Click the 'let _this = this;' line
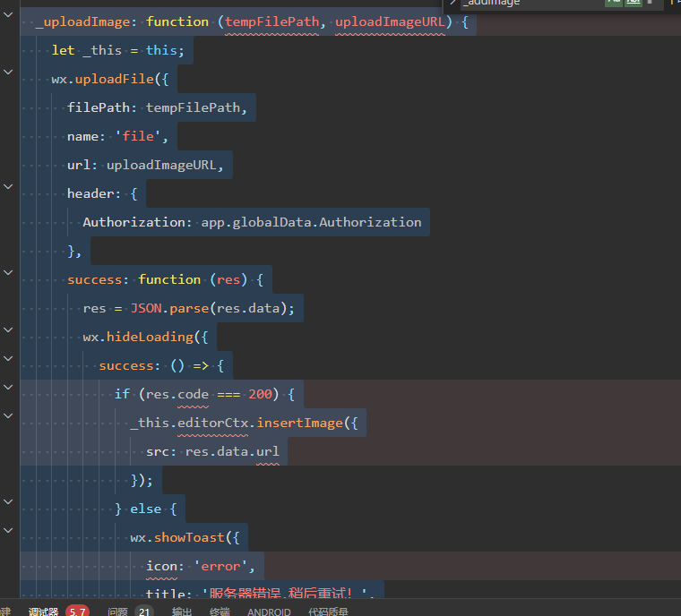 tap(117, 50)
